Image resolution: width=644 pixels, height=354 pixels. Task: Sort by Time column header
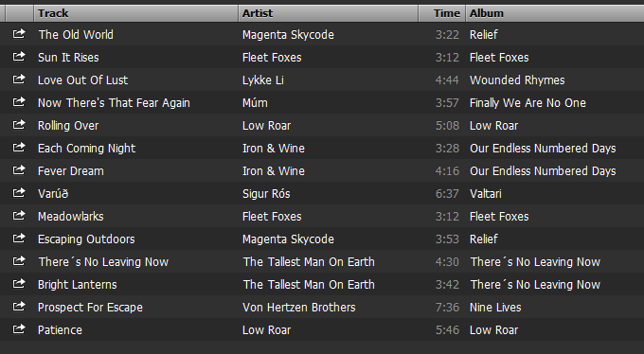[x=442, y=13]
